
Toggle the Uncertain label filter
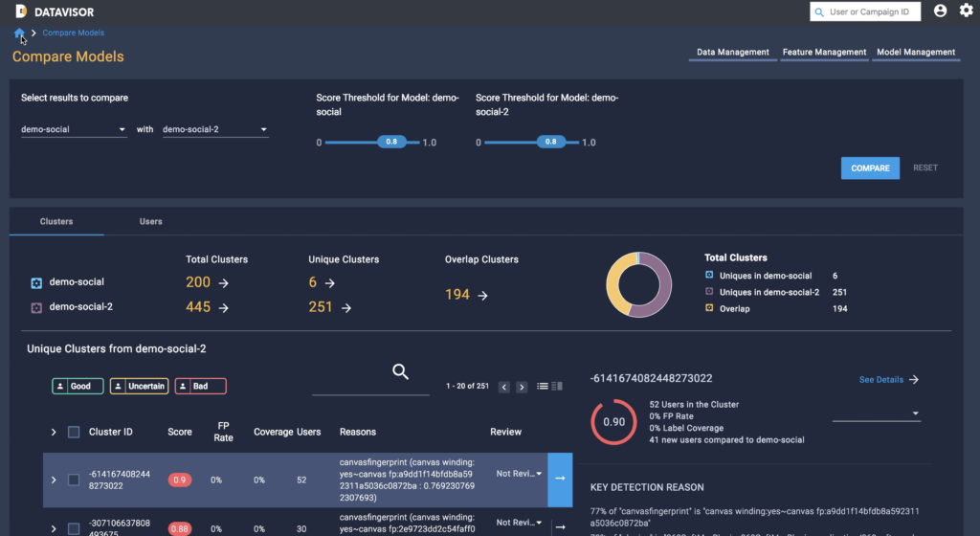pos(139,386)
